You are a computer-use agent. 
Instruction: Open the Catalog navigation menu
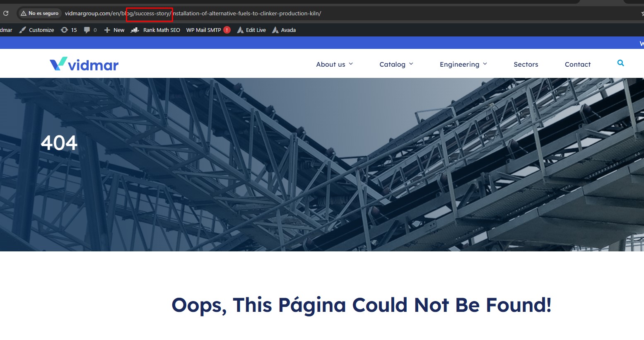point(392,64)
